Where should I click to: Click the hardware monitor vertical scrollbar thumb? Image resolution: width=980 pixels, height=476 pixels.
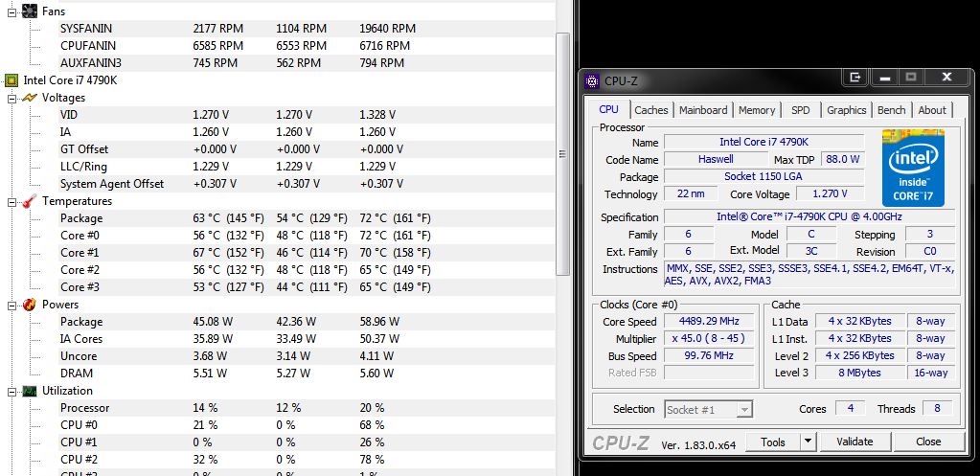click(563, 153)
